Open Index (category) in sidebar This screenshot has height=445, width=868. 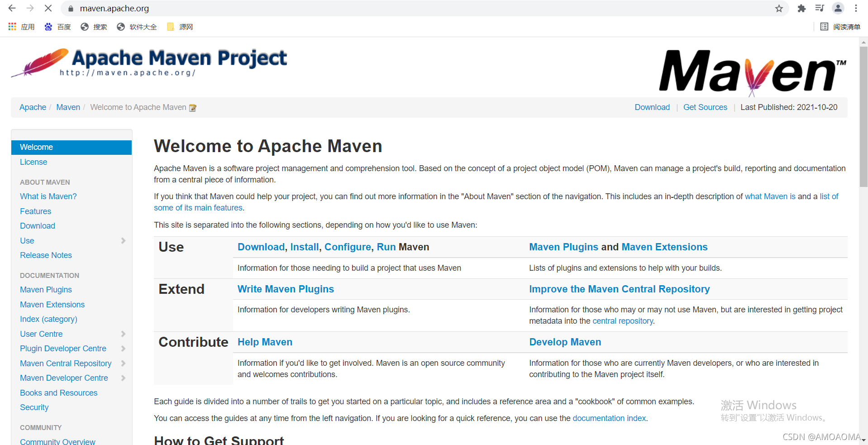[x=48, y=319]
